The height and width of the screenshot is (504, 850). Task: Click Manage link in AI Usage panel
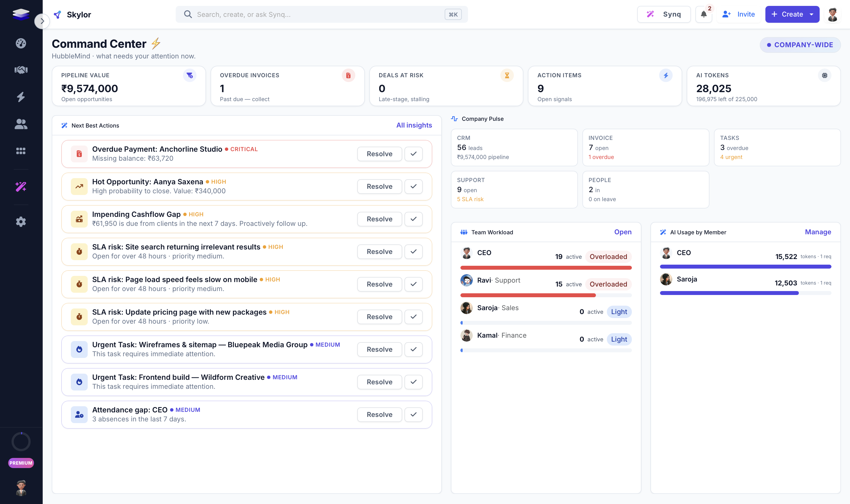[x=818, y=232]
